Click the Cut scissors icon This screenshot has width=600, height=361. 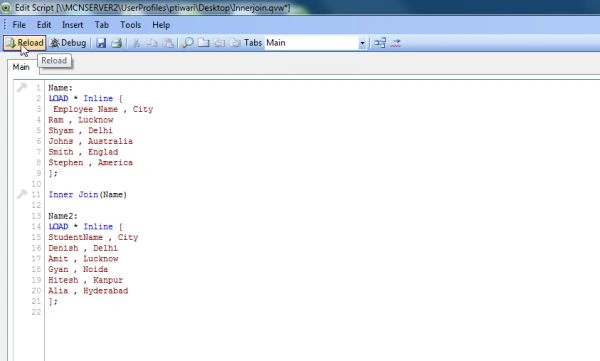[136, 43]
